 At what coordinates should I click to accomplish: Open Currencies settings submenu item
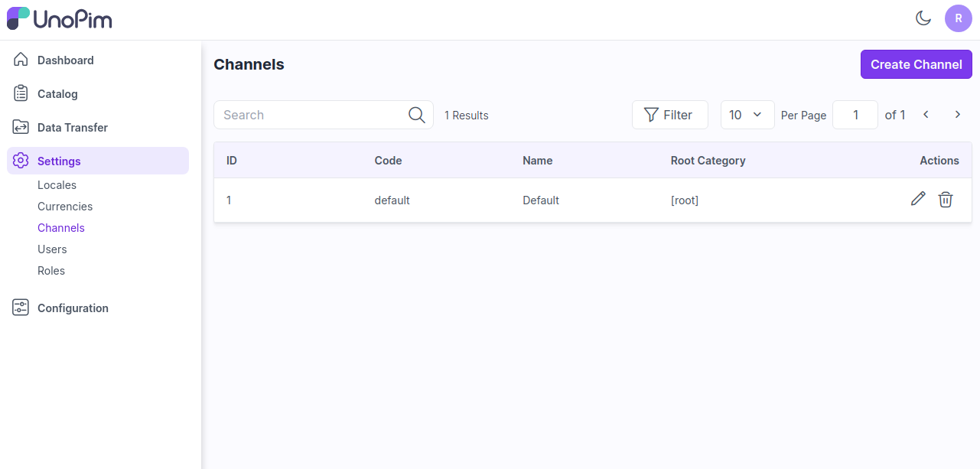pos(65,207)
